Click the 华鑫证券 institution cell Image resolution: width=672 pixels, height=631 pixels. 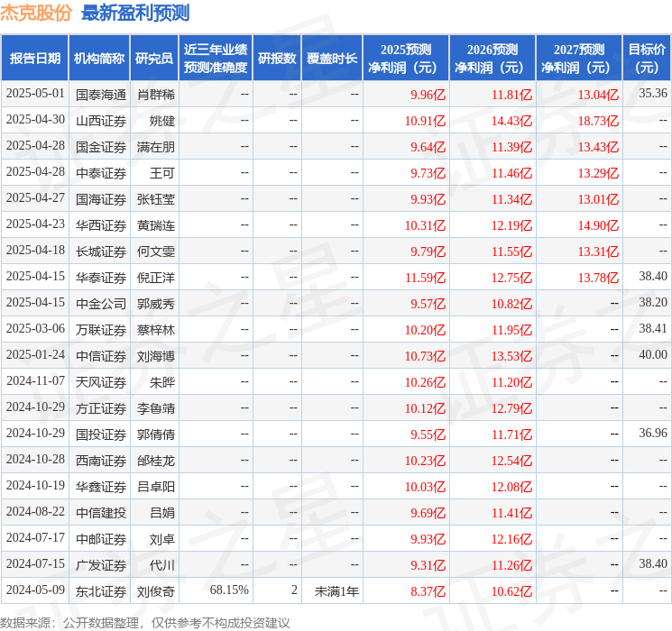pyautogui.click(x=101, y=487)
